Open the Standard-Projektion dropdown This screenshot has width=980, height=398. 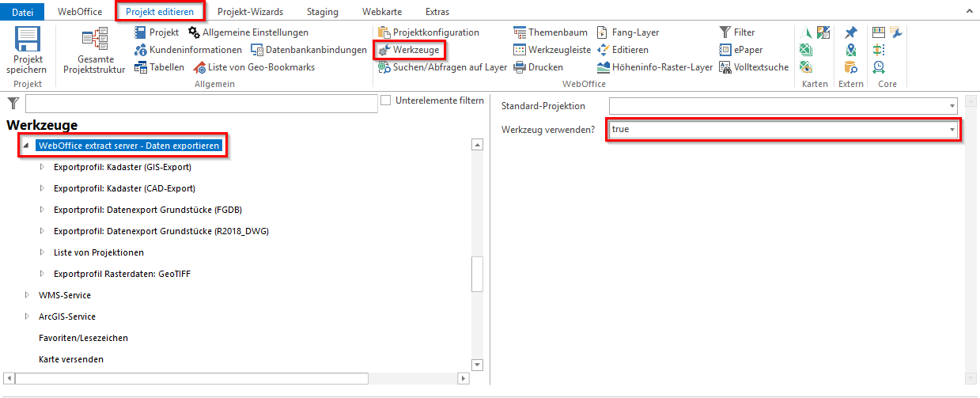tap(952, 106)
